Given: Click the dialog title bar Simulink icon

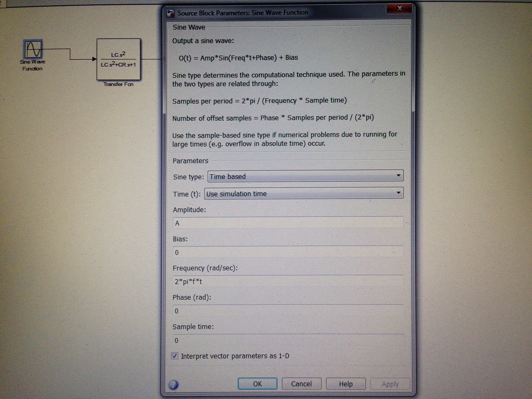Looking at the screenshot, I should (171, 13).
